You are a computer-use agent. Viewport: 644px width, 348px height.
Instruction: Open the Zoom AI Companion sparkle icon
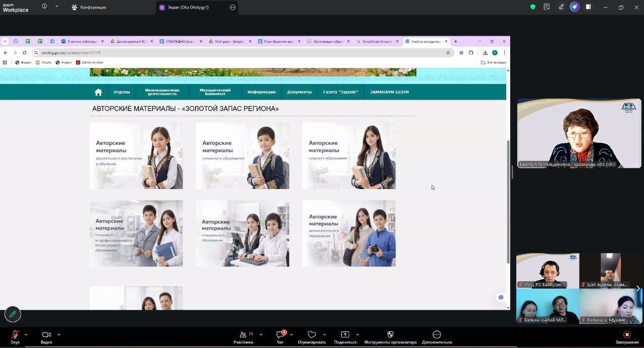575,7
